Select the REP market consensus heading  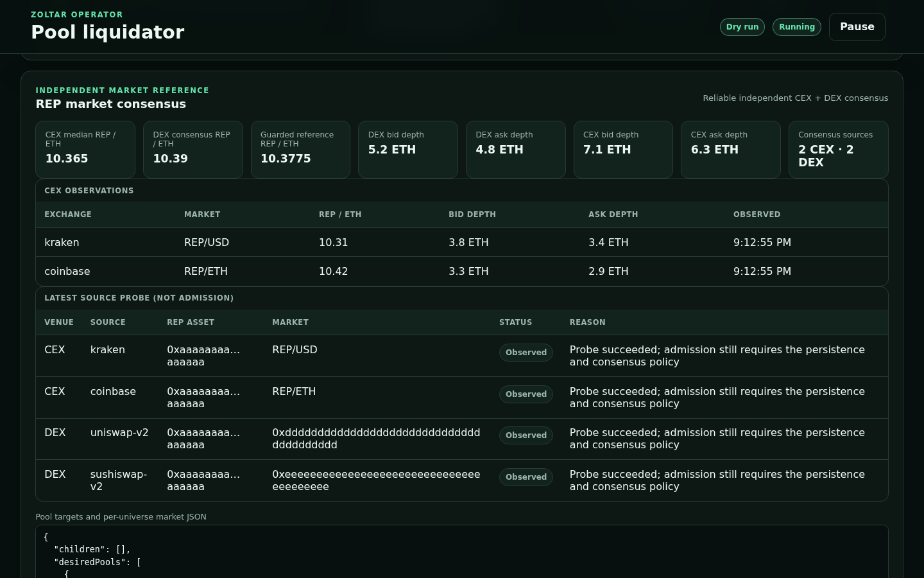(x=111, y=104)
